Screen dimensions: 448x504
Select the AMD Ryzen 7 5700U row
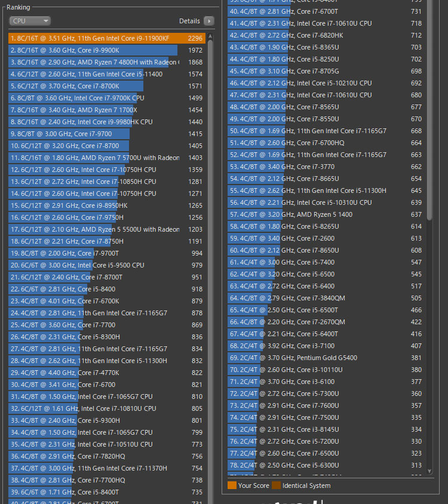[x=107, y=158]
